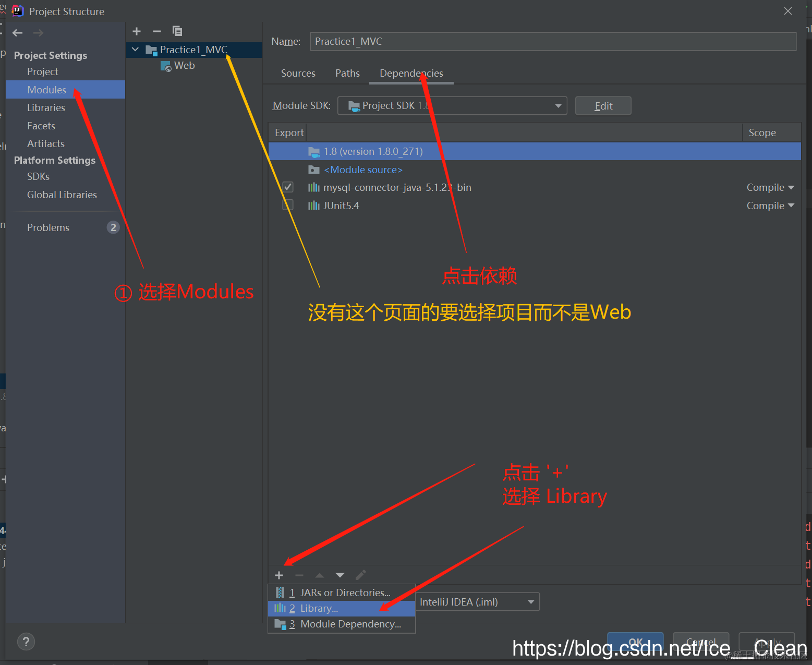Click the problems count badge
This screenshot has width=812, height=665.
click(x=113, y=227)
